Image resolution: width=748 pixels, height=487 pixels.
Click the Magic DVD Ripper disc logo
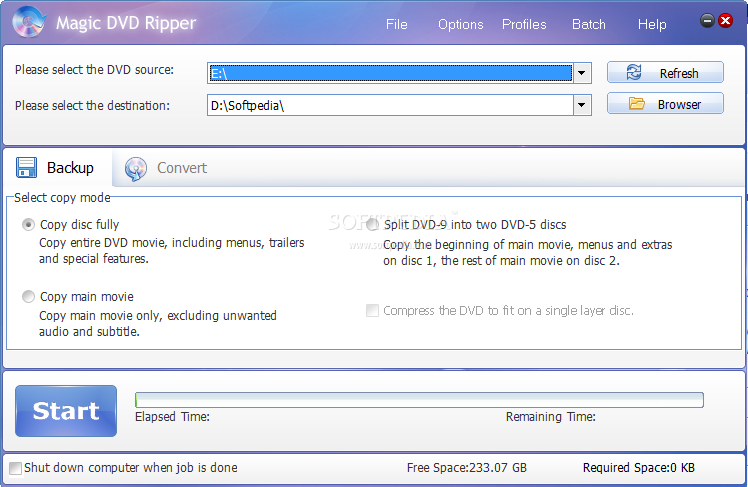29,21
